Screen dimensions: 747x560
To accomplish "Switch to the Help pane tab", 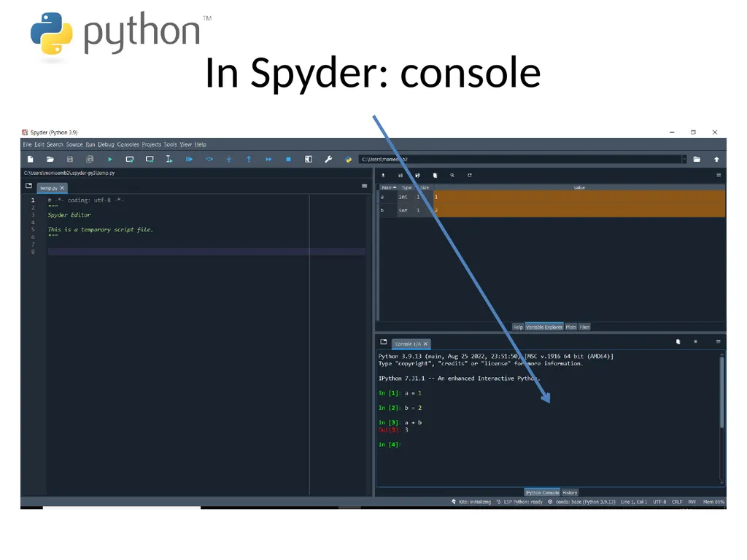I will [518, 327].
